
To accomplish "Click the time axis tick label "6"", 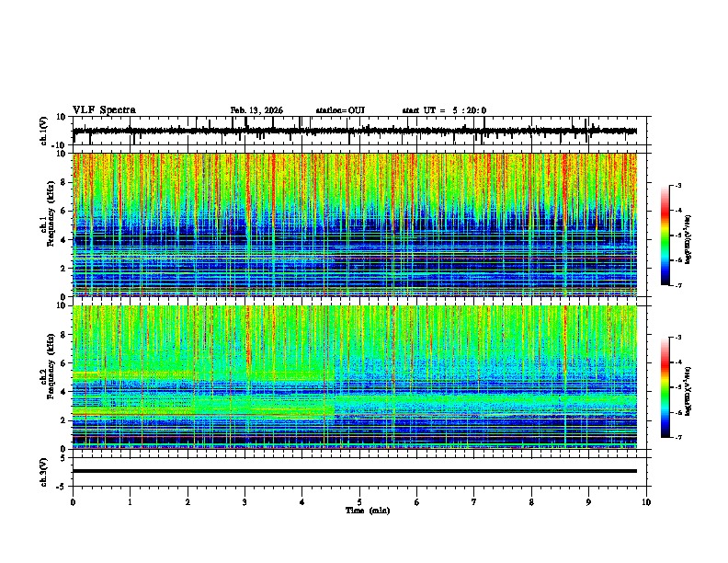I will tap(416, 502).
